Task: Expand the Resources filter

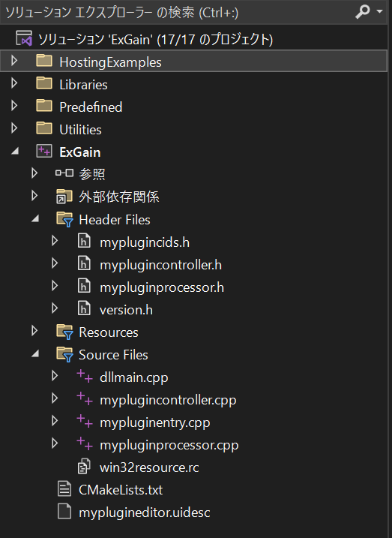Action: (x=34, y=331)
